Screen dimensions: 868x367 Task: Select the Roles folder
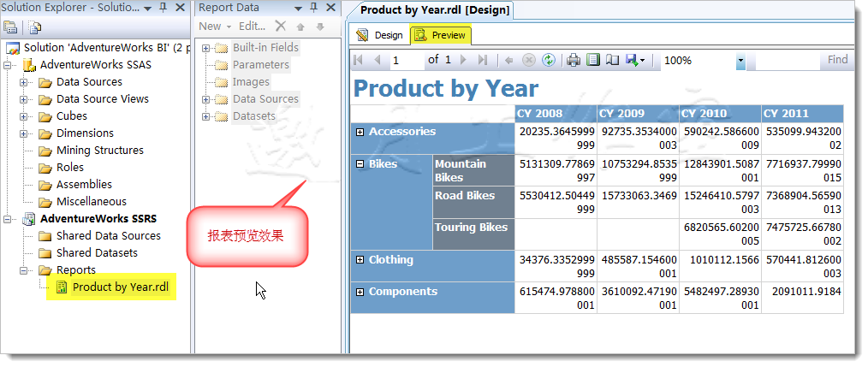[x=69, y=168]
